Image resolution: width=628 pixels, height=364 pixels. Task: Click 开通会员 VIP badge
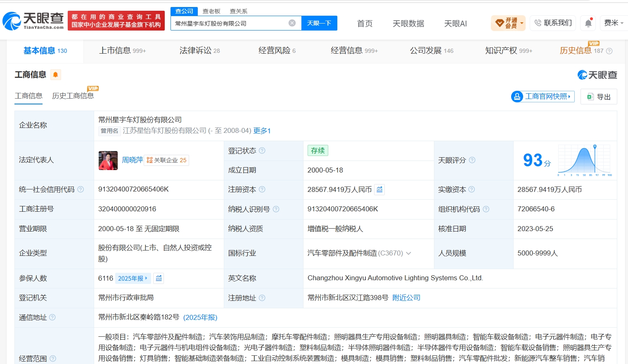click(x=508, y=23)
